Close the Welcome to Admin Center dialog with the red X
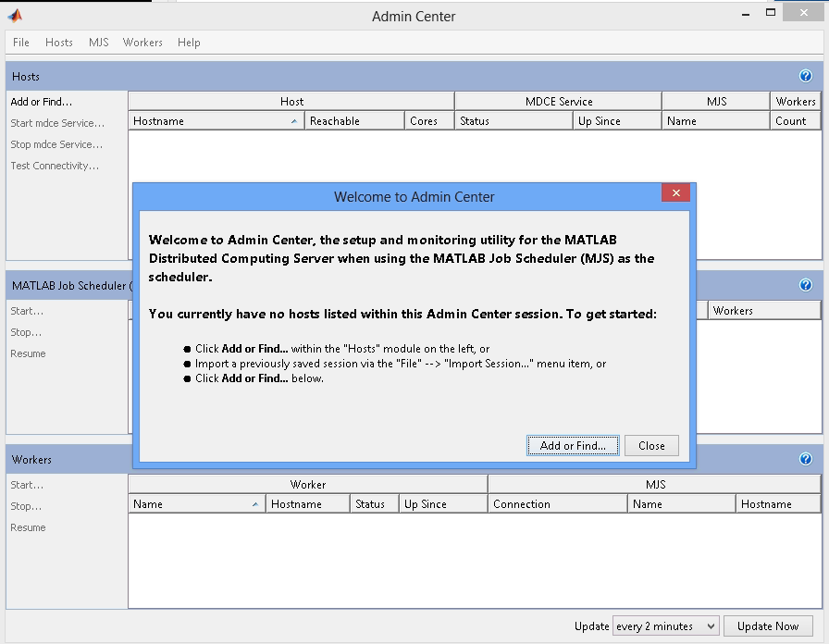Viewport: 829px width, 644px height. click(x=675, y=193)
